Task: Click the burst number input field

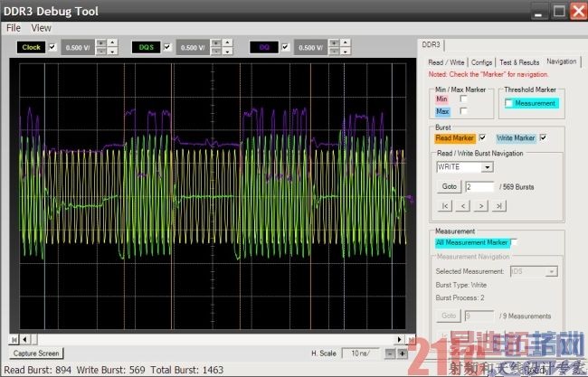Action: pyautogui.click(x=479, y=186)
